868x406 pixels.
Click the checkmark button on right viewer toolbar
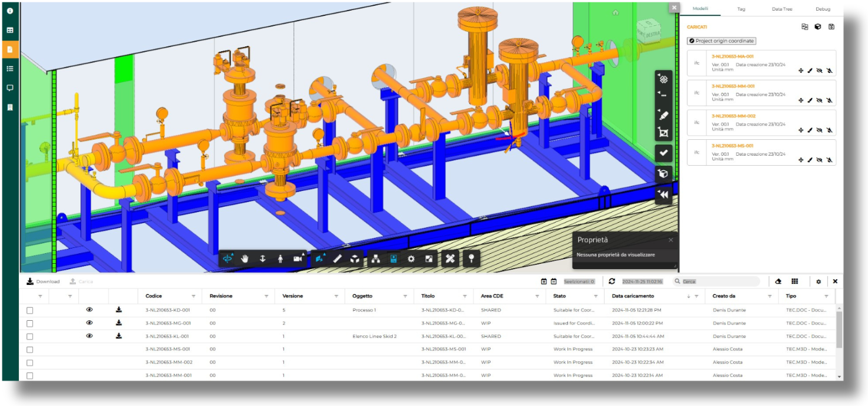[663, 153]
